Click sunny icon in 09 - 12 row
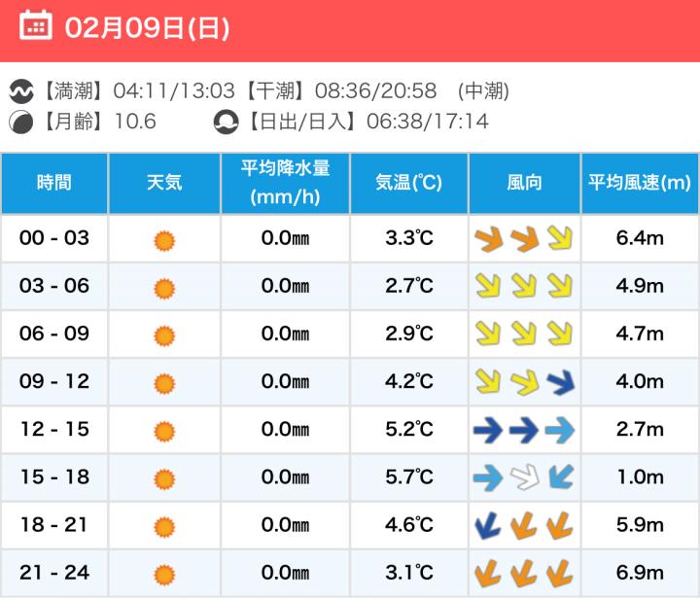 pyautogui.click(x=164, y=384)
